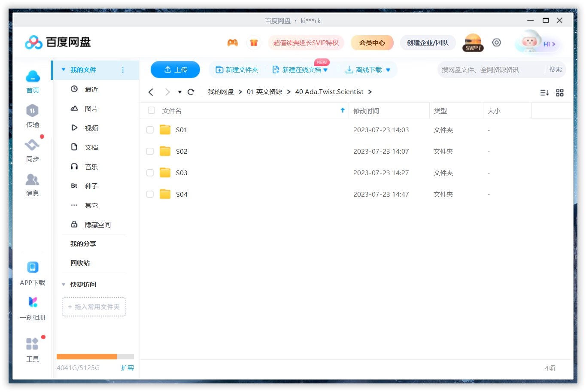Click the game controller icon in header
The width and height of the screenshot is (586, 392).
[232, 43]
